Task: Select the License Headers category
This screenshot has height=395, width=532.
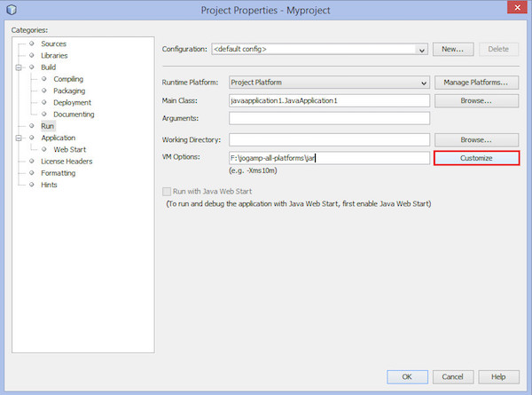Action: tap(66, 162)
